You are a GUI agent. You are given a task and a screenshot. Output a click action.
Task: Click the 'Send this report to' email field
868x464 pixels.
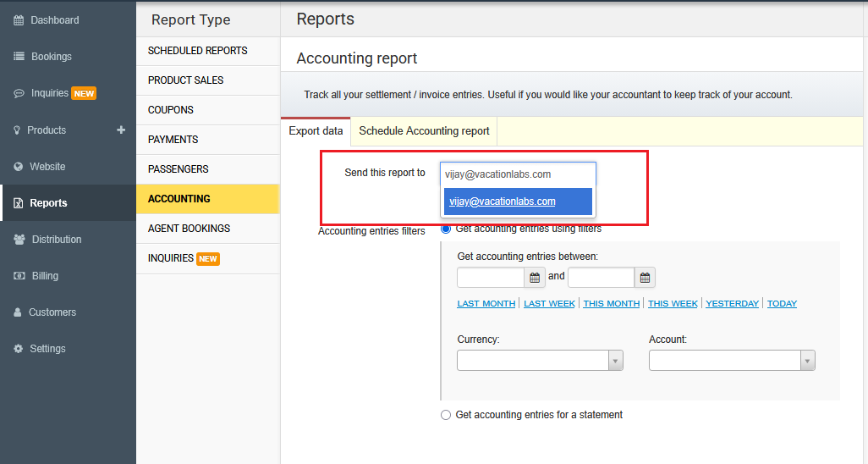(518, 174)
